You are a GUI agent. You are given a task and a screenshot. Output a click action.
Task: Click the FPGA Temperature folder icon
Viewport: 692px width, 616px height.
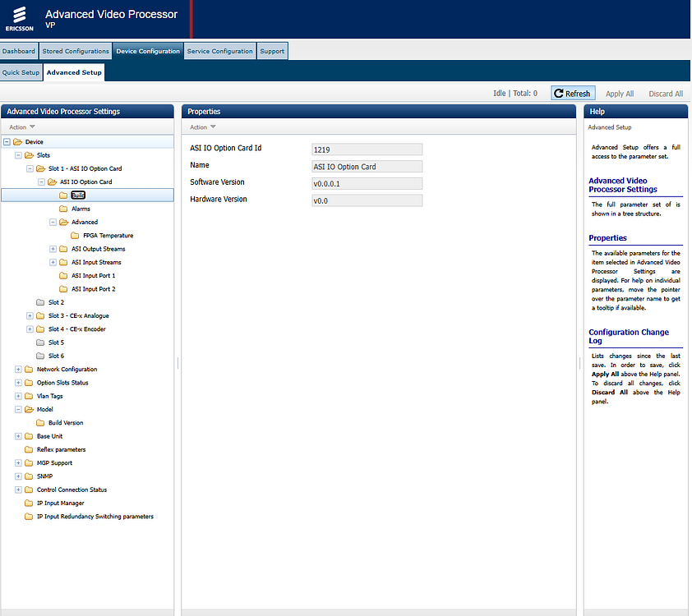pos(75,236)
